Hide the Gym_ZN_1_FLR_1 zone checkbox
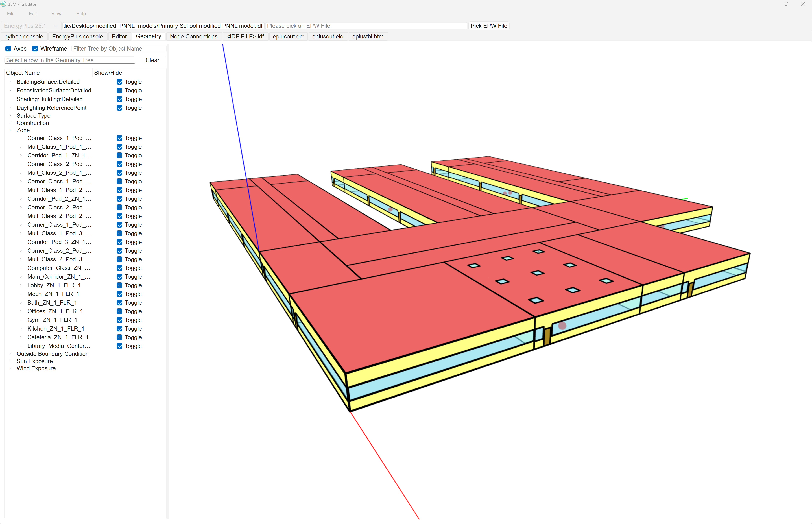812x524 pixels. click(x=119, y=320)
